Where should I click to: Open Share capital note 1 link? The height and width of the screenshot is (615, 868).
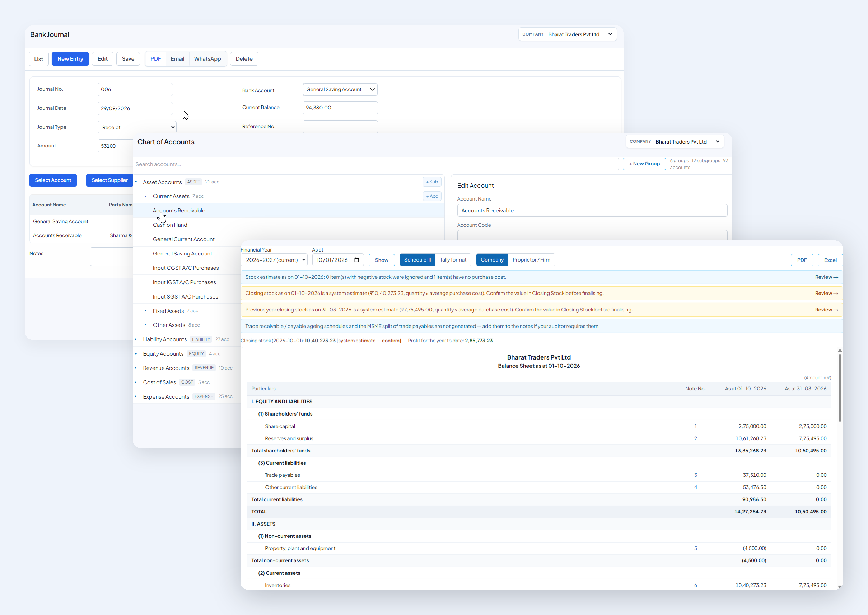coord(695,426)
